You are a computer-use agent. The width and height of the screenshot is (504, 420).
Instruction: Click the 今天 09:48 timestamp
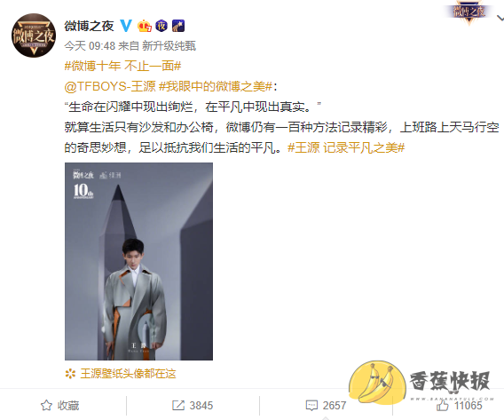click(x=90, y=46)
